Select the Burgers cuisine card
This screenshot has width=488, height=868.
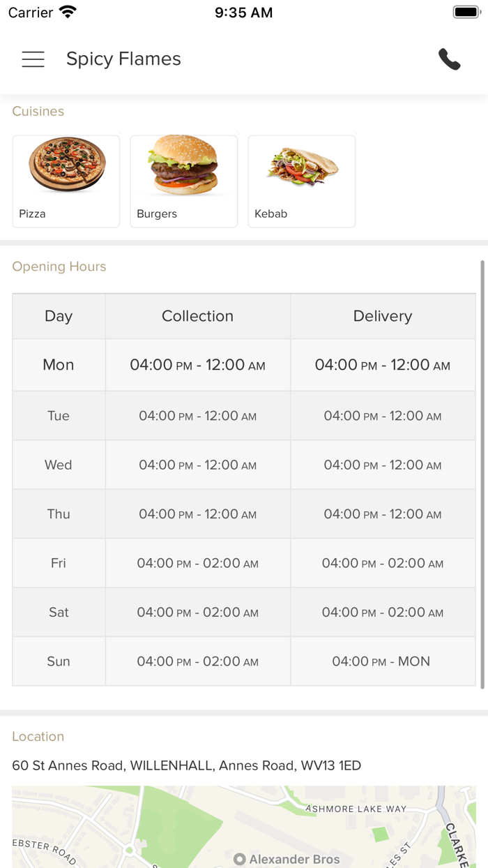coord(184,181)
